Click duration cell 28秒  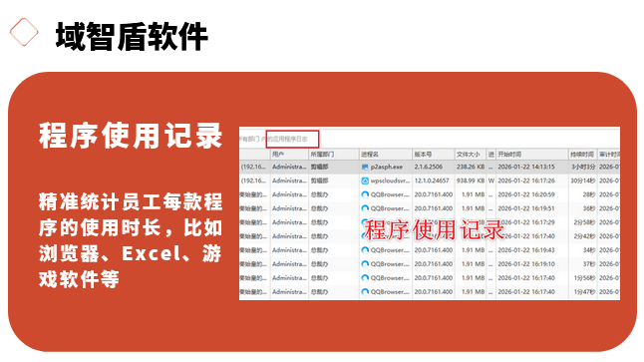coord(589,194)
